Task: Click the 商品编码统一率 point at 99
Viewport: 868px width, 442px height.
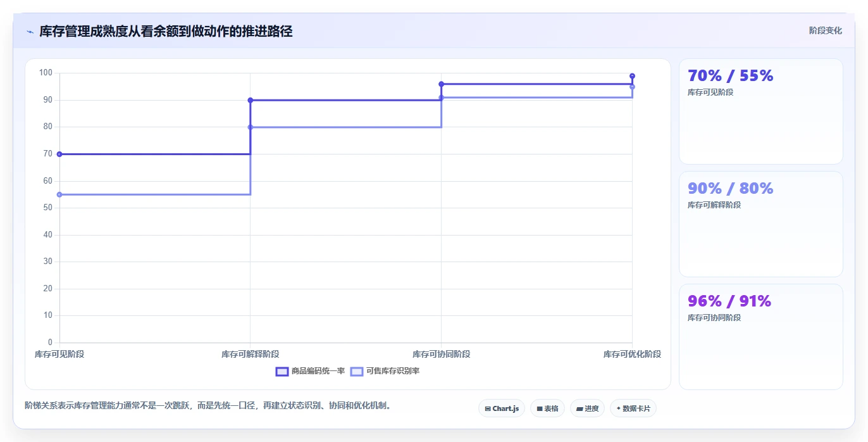Action: [x=632, y=76]
